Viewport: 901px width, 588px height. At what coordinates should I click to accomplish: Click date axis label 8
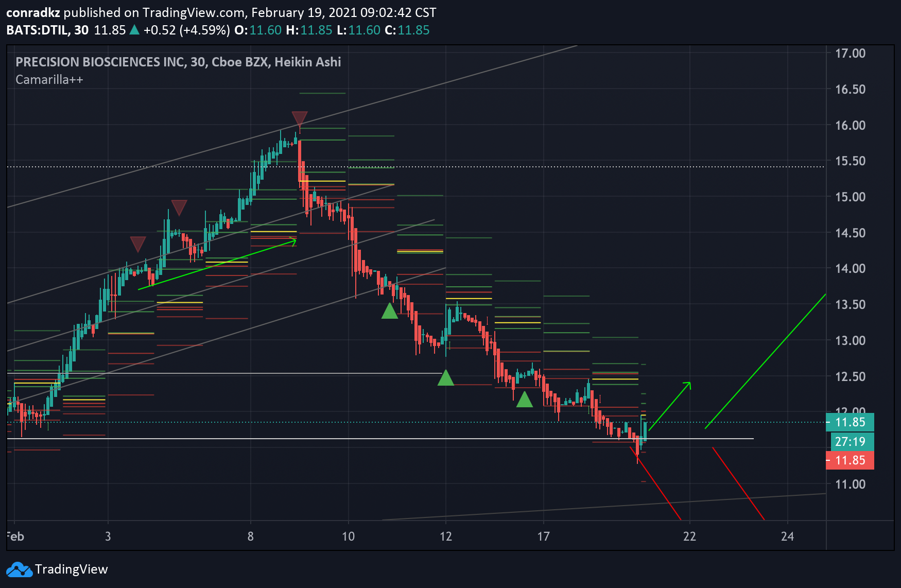click(251, 537)
